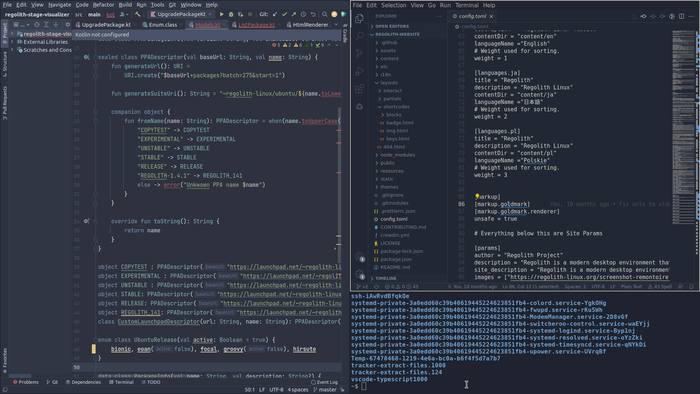Open Source Control view in VS Code
This screenshot has width=700, height=394.
click(359, 54)
